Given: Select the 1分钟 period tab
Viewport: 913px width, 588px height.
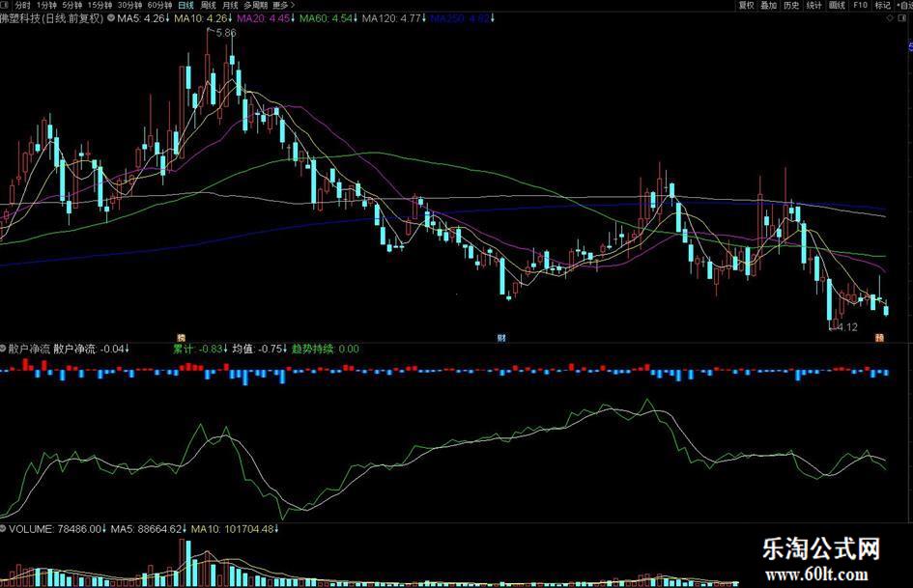Looking at the screenshot, I should coord(46,5).
